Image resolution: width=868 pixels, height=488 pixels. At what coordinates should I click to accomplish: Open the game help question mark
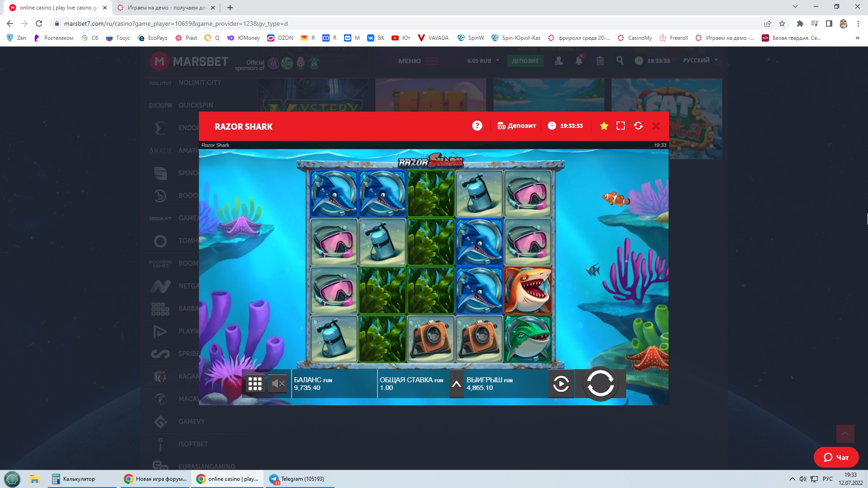pos(477,126)
